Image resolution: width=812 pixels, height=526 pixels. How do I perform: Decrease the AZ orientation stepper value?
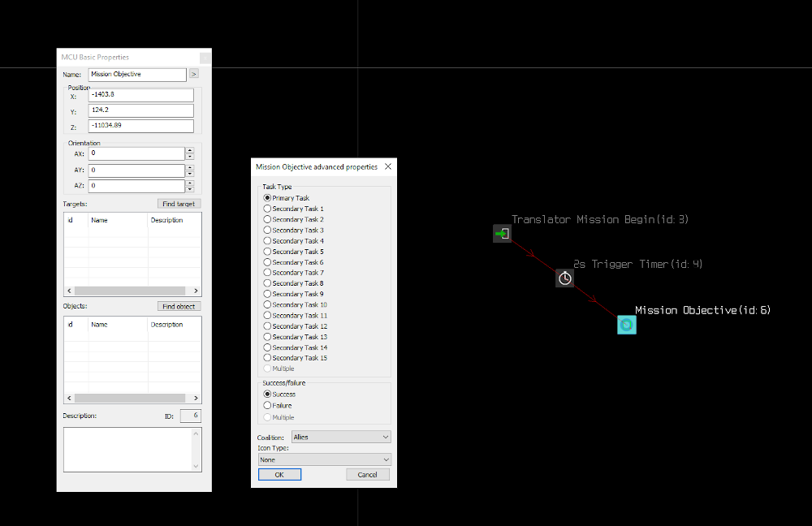(x=190, y=189)
